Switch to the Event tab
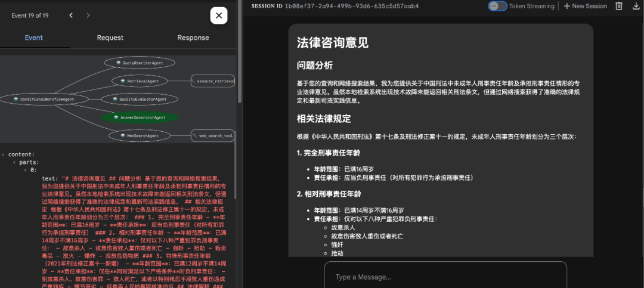Image resolution: width=644 pixels, height=288 pixels. point(34,38)
